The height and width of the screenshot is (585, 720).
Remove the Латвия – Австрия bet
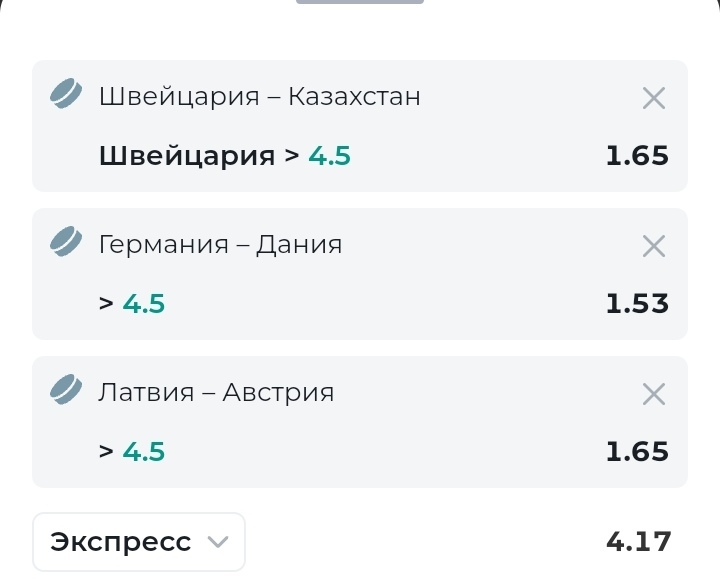653,394
